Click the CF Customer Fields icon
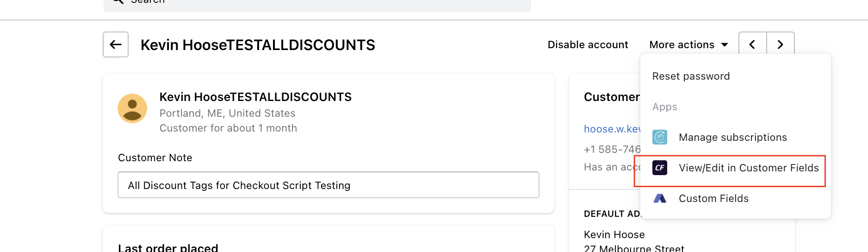The width and height of the screenshot is (868, 252). (660, 168)
